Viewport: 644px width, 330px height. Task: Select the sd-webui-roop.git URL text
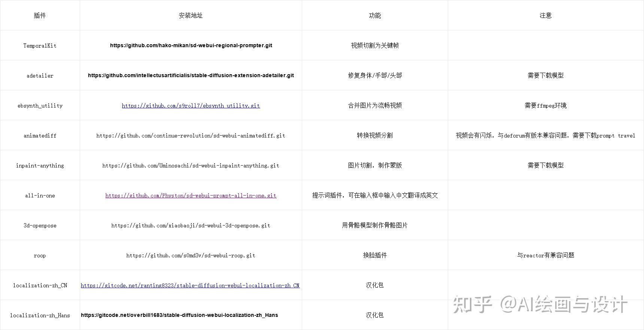pyautogui.click(x=191, y=255)
